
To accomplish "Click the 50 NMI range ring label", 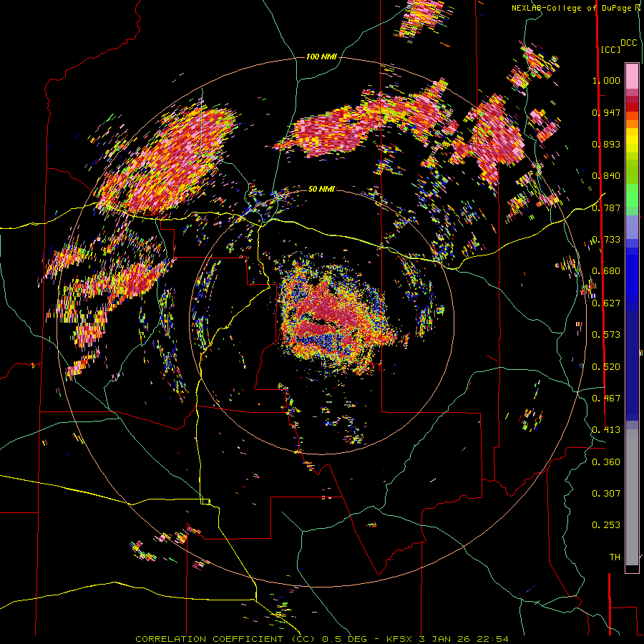I will tap(321, 189).
